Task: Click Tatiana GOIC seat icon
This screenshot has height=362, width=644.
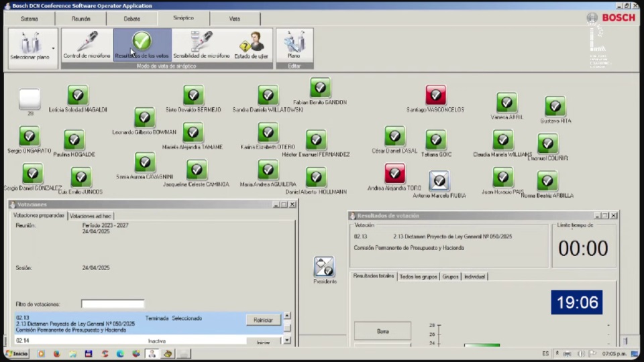Action: pos(436,140)
